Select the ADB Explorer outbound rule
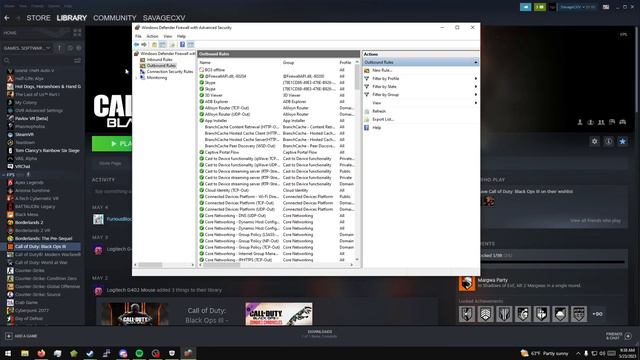 216,102
